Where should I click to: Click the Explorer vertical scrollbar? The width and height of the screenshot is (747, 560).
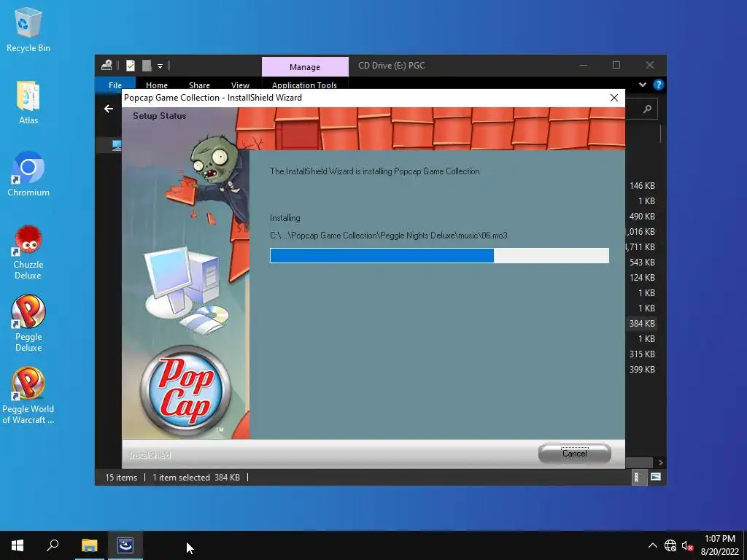[661, 134]
